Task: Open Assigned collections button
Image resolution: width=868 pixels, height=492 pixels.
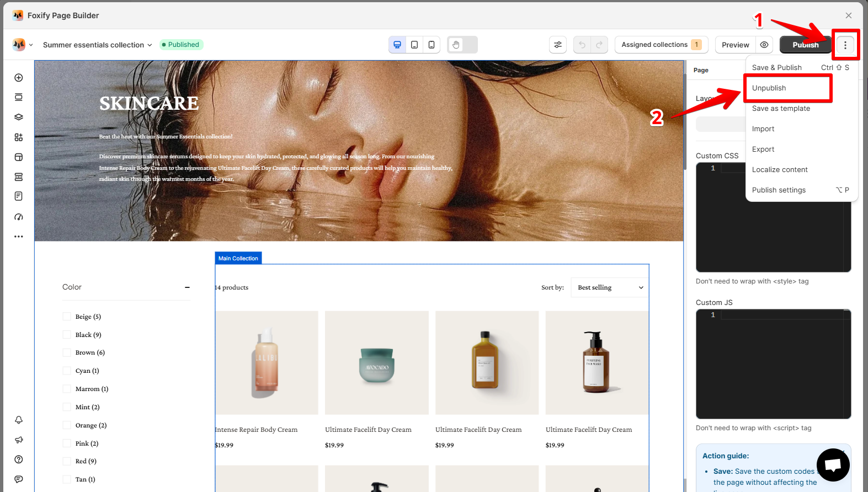Action: (x=662, y=45)
